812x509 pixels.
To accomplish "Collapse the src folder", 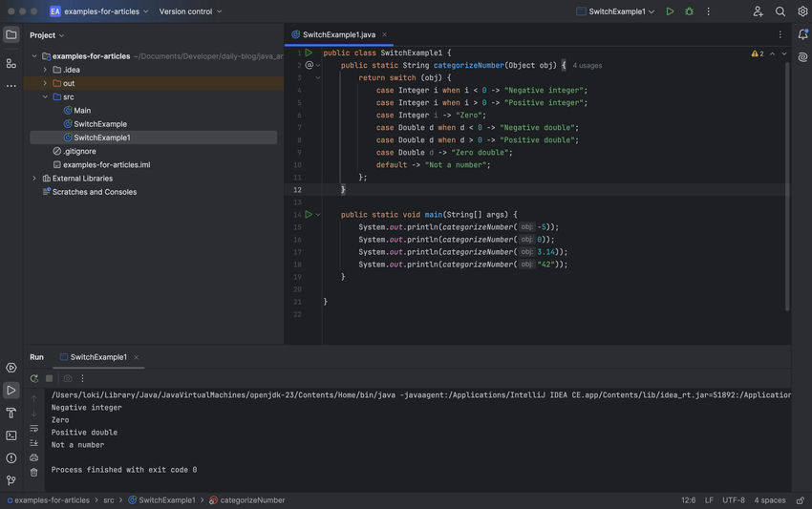I will 45,96.
